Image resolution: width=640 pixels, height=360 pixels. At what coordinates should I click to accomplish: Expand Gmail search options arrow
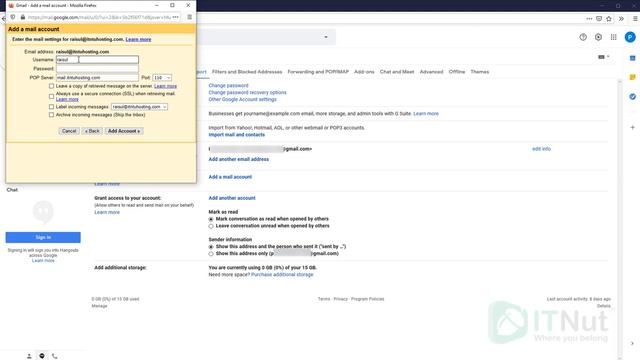(326, 37)
